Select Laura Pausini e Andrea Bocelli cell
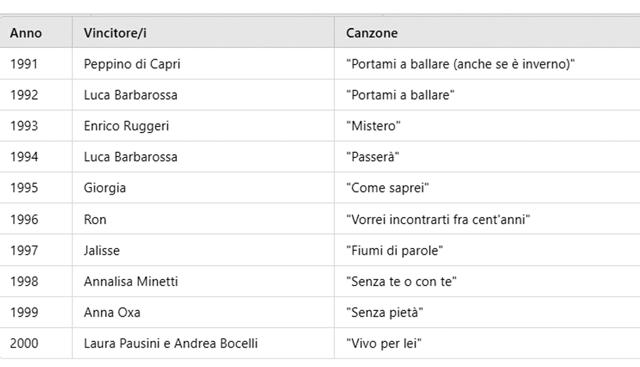This screenshot has height=367, width=640. pyautogui.click(x=203, y=343)
